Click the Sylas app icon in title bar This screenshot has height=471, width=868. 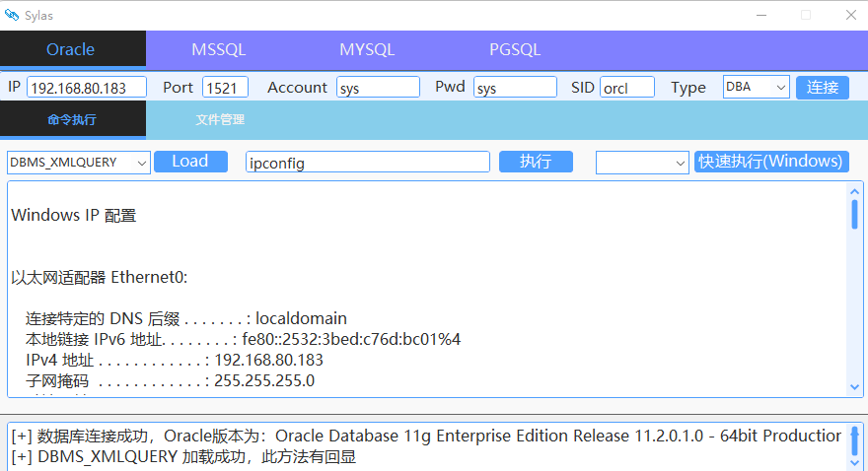pyautogui.click(x=11, y=15)
